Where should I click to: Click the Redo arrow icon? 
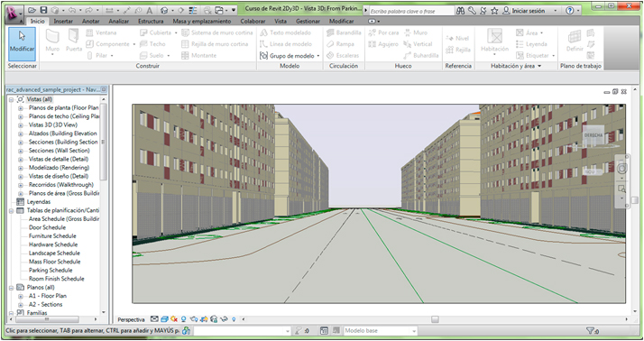88,10
